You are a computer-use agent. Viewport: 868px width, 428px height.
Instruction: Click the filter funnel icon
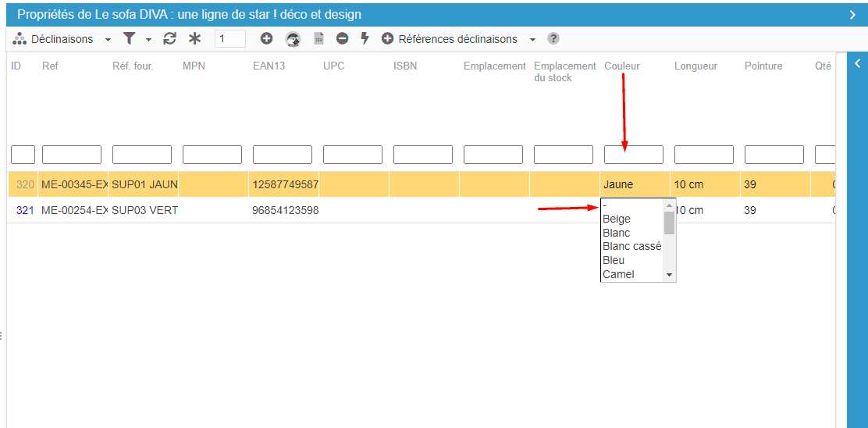(130, 39)
